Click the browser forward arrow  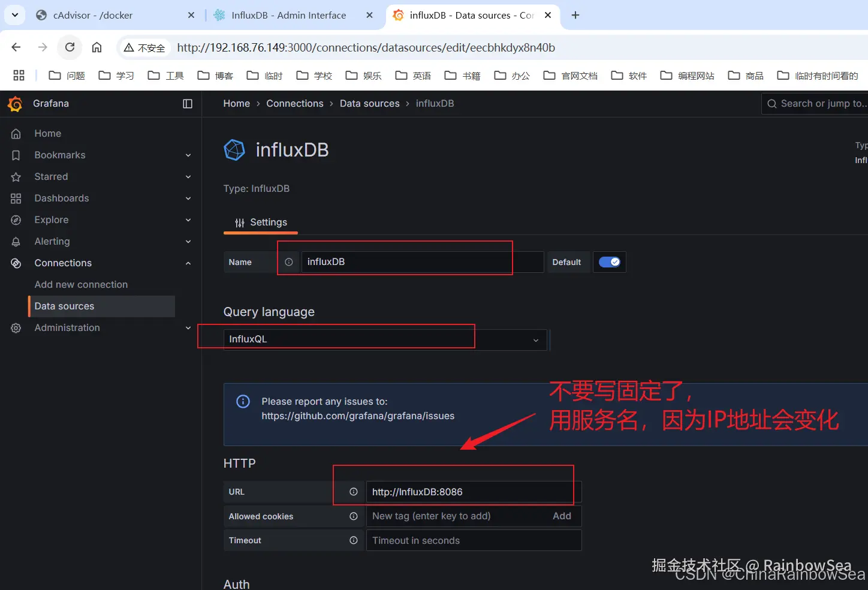[x=43, y=47]
